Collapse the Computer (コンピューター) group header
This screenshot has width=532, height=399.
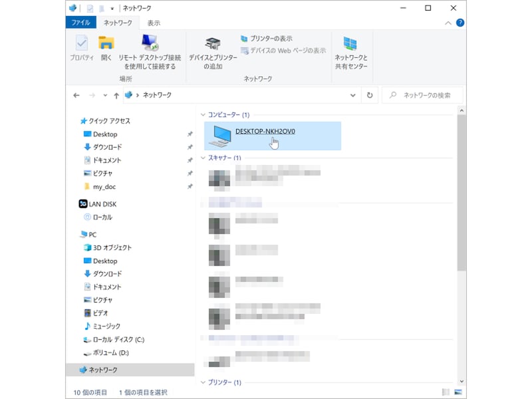(203, 115)
